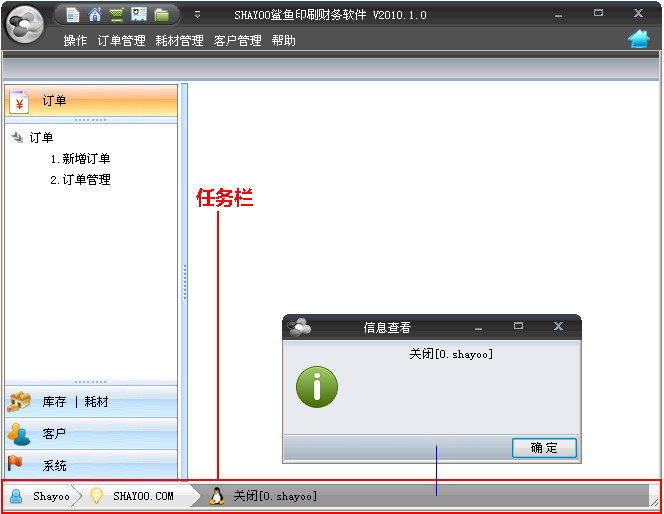Open the 帮助 menu
664x514 pixels.
point(283,41)
